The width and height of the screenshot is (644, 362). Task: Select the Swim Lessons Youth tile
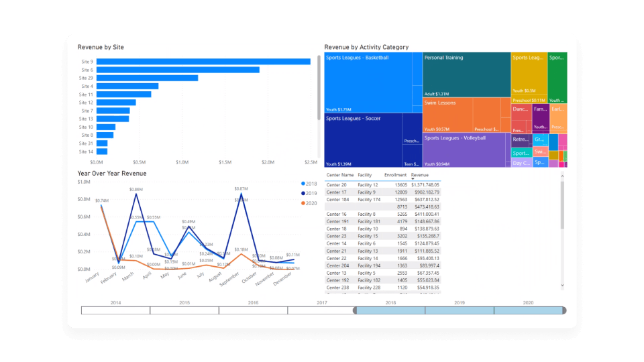(447, 115)
